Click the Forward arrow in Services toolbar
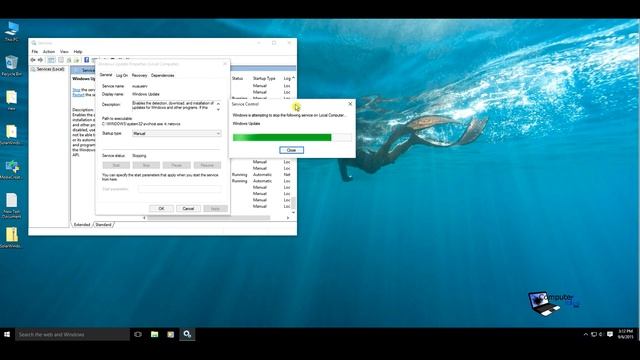The image size is (640, 360). (x=40, y=60)
